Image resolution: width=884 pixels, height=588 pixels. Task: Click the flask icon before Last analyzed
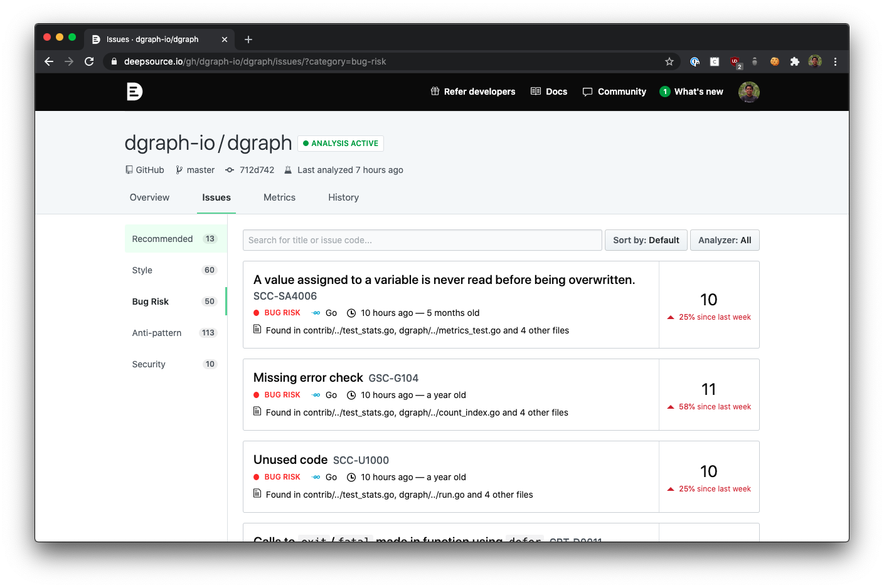click(288, 170)
